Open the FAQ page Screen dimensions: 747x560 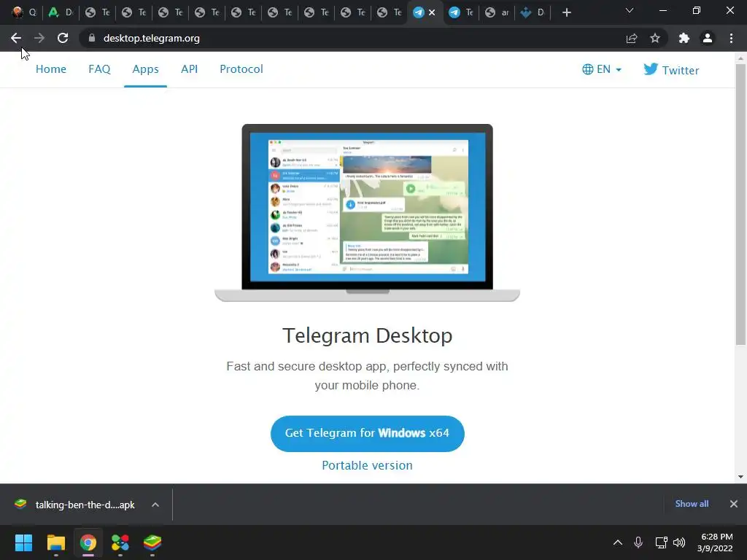(x=99, y=69)
